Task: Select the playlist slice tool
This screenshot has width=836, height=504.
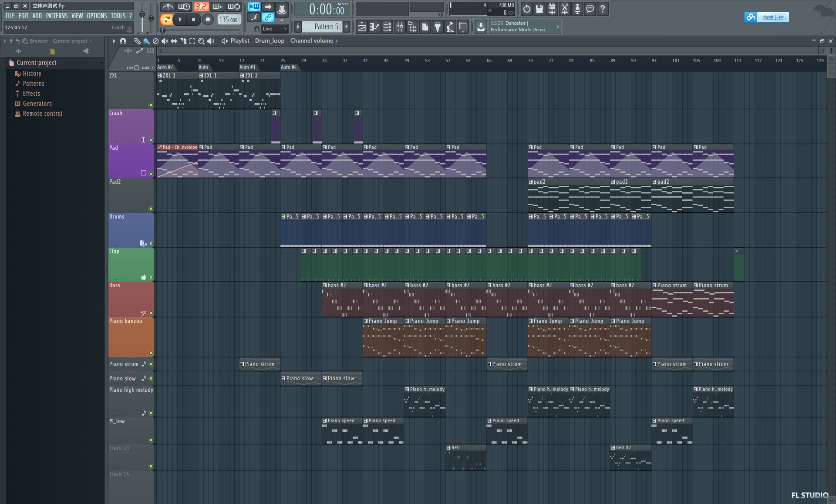Action: click(183, 41)
